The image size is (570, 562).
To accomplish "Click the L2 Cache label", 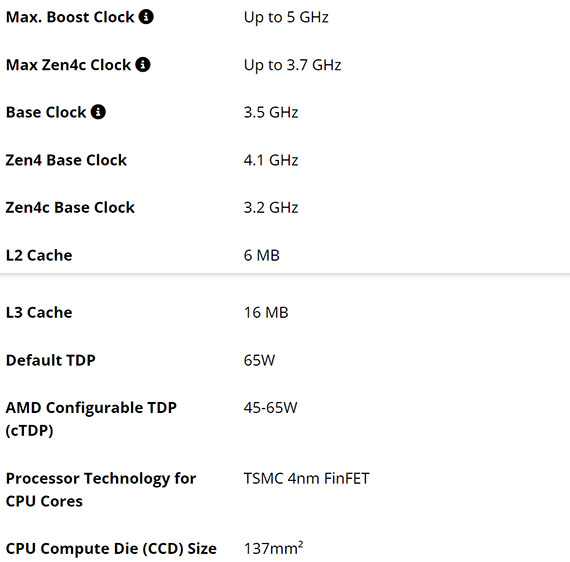I will 39,255.
